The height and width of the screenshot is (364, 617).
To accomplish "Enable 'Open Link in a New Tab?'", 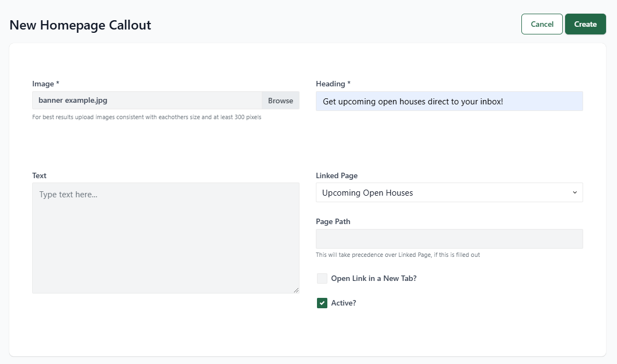I will [322, 278].
